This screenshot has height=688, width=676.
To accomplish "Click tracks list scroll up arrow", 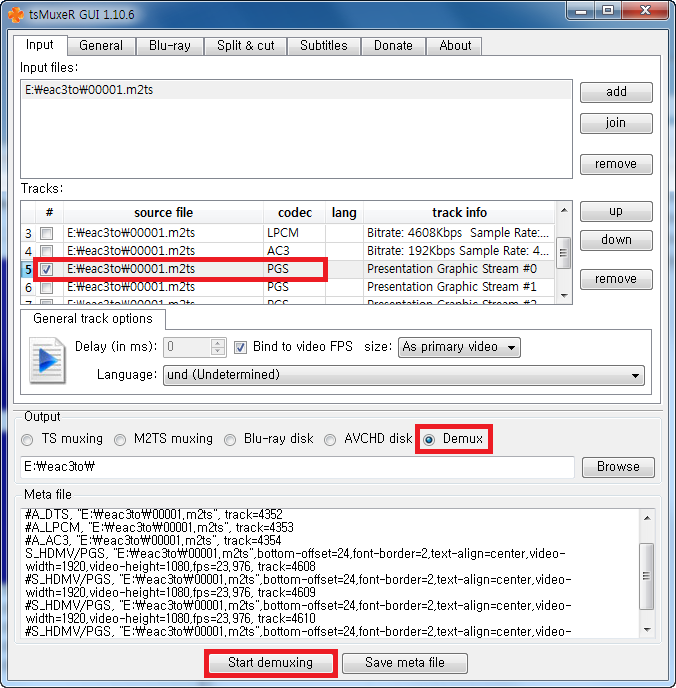I will point(564,211).
